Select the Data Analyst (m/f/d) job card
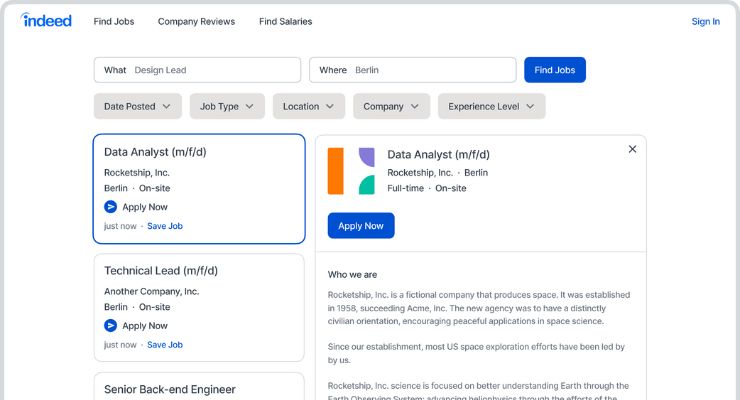The image size is (740, 400). (x=199, y=189)
